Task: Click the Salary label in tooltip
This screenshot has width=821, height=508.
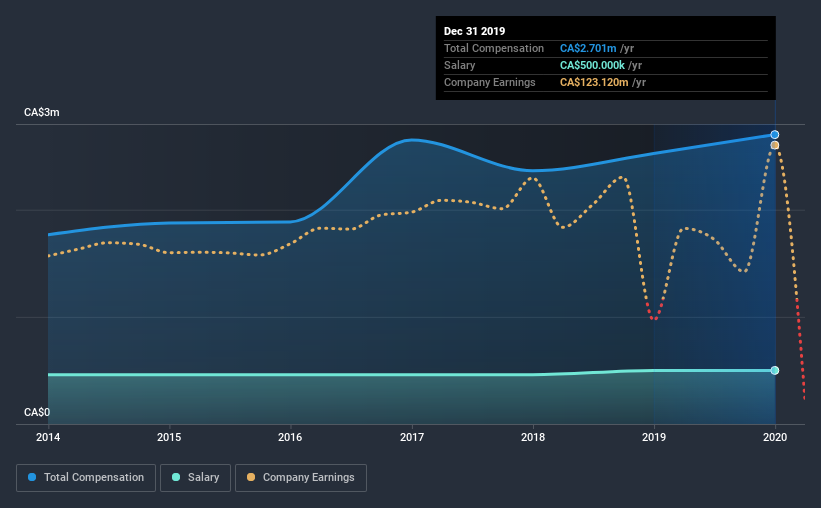Action: coord(459,65)
